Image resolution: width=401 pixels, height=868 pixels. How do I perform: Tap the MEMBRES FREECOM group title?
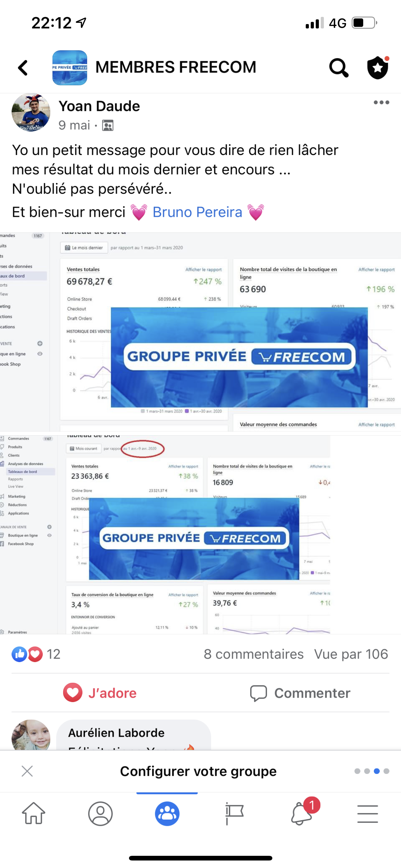[x=176, y=67]
